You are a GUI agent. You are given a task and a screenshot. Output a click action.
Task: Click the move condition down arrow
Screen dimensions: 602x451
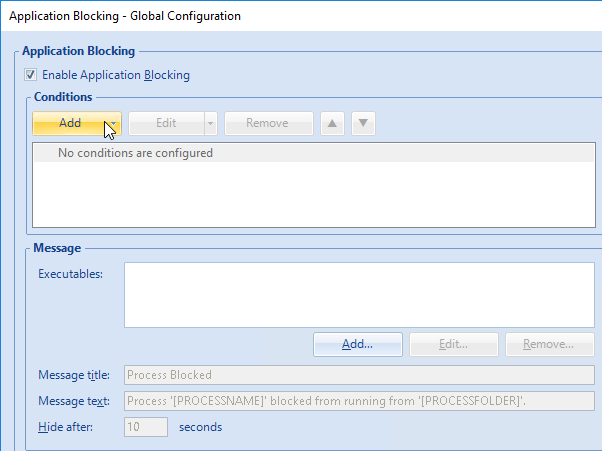tap(363, 123)
